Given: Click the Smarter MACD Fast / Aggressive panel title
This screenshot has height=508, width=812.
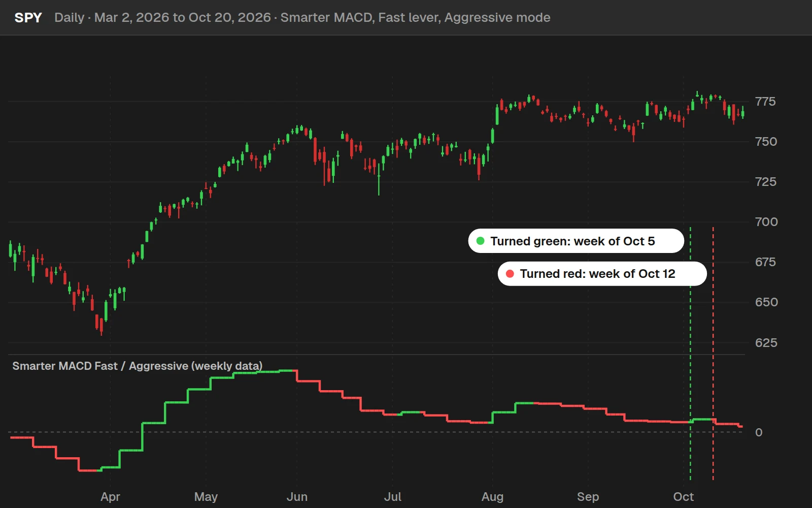Looking at the screenshot, I should (137, 366).
